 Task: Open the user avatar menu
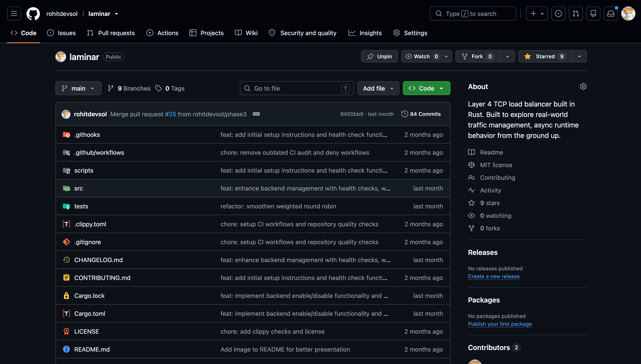(x=628, y=14)
